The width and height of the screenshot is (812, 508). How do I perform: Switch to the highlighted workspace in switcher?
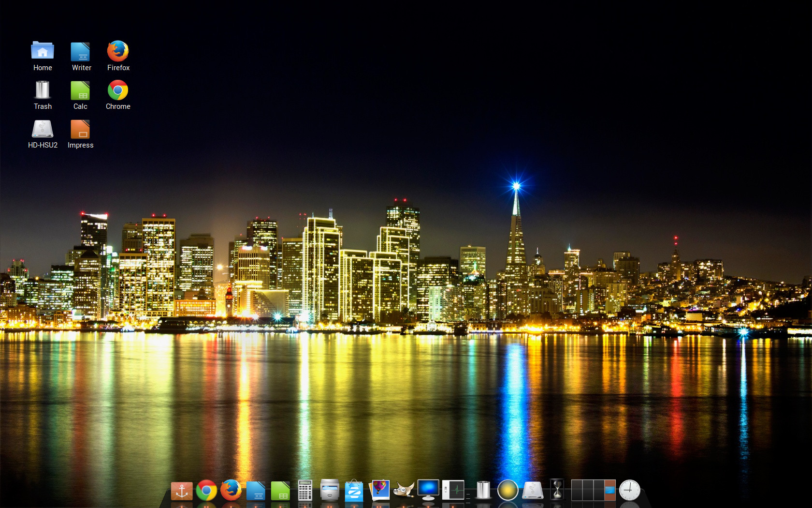point(609,490)
